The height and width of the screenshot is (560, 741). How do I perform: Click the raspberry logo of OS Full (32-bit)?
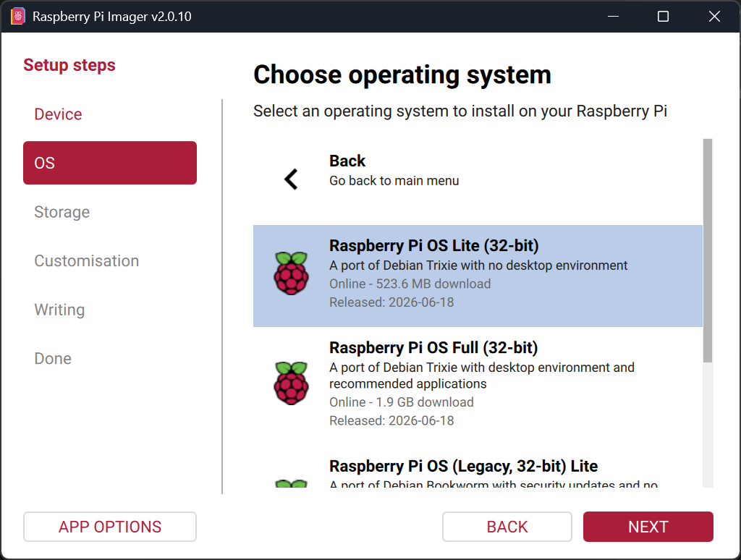click(x=291, y=383)
